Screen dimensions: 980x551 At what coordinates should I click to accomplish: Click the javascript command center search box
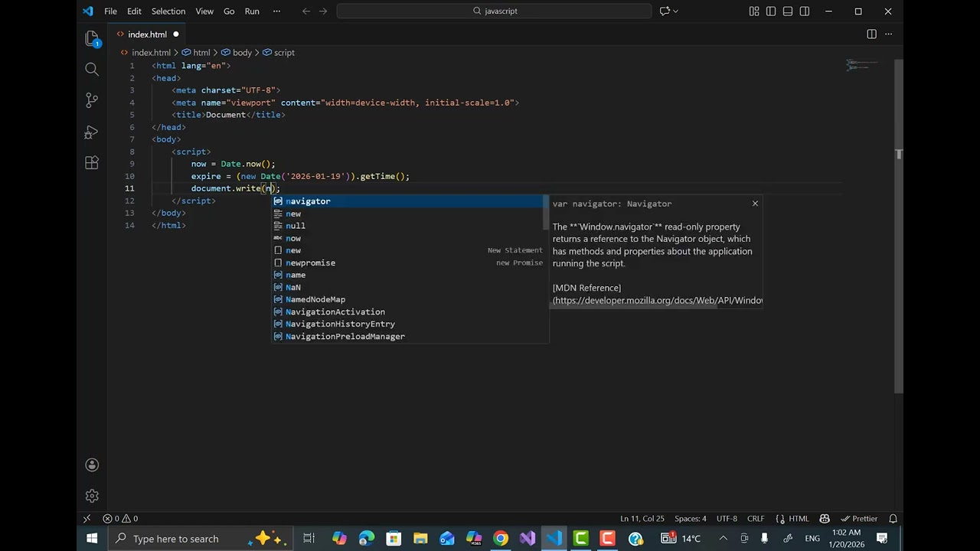[495, 11]
